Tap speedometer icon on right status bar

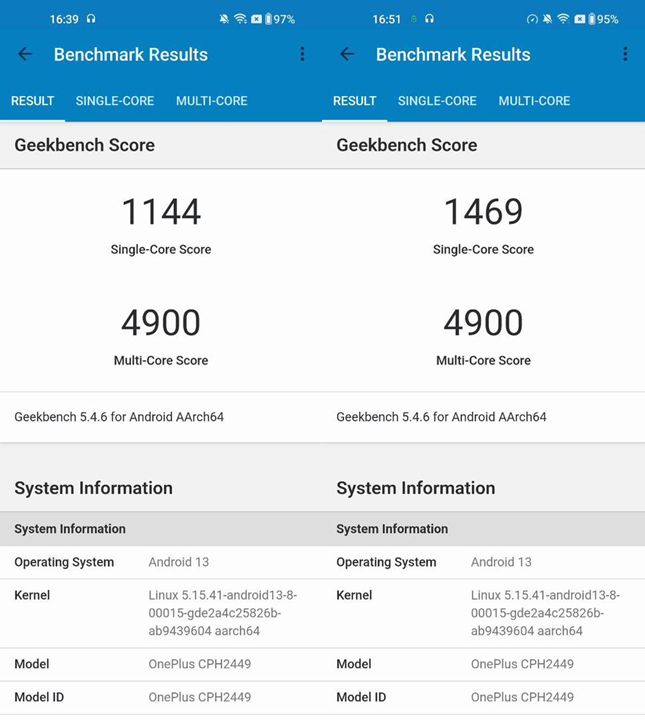click(x=532, y=19)
